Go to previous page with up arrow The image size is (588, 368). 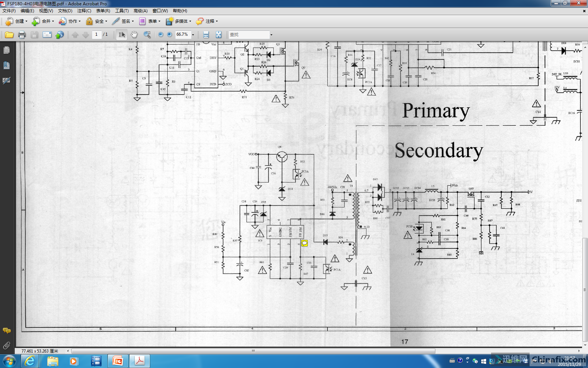75,35
